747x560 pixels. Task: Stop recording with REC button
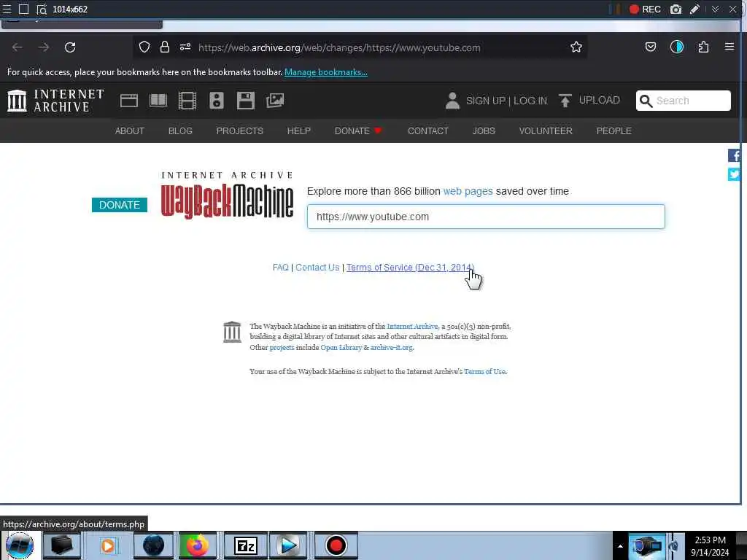click(x=645, y=9)
